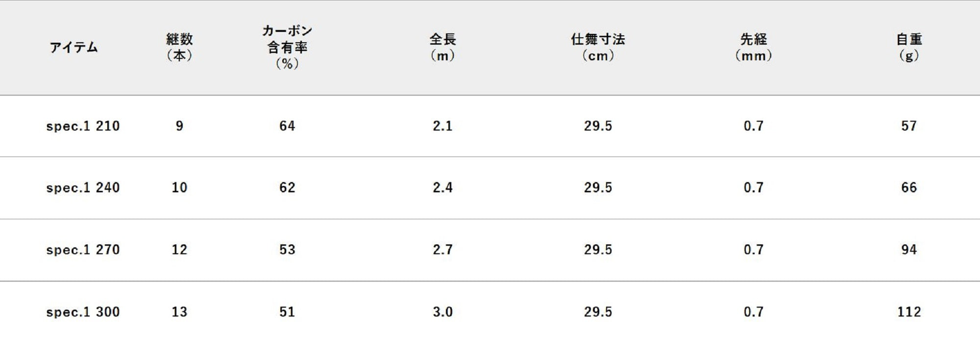The image size is (980, 343).
Task: Click section count 9 in spec.1 210 row
Action: pos(179,126)
